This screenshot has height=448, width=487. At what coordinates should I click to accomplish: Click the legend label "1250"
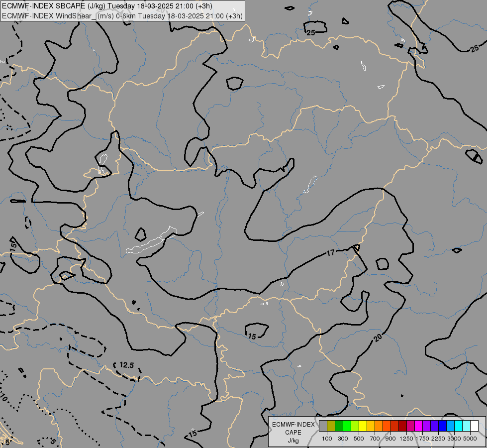click(x=406, y=439)
